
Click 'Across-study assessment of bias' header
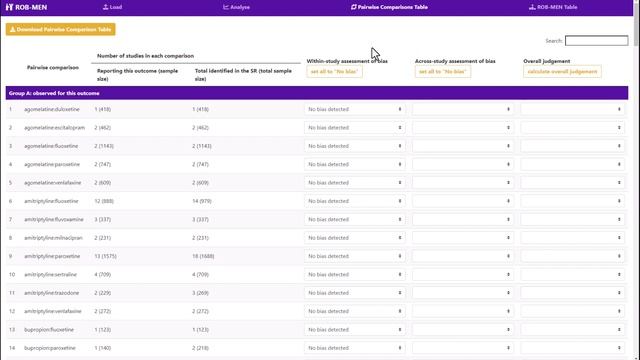455,61
